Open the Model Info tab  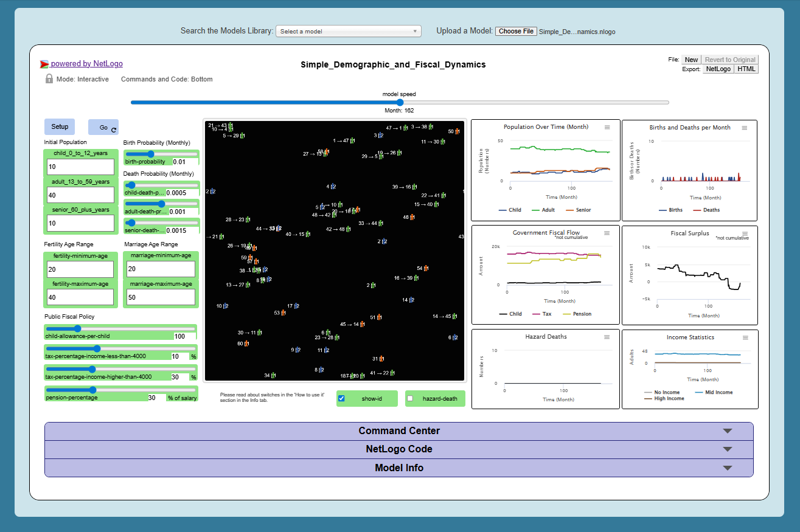tap(399, 468)
